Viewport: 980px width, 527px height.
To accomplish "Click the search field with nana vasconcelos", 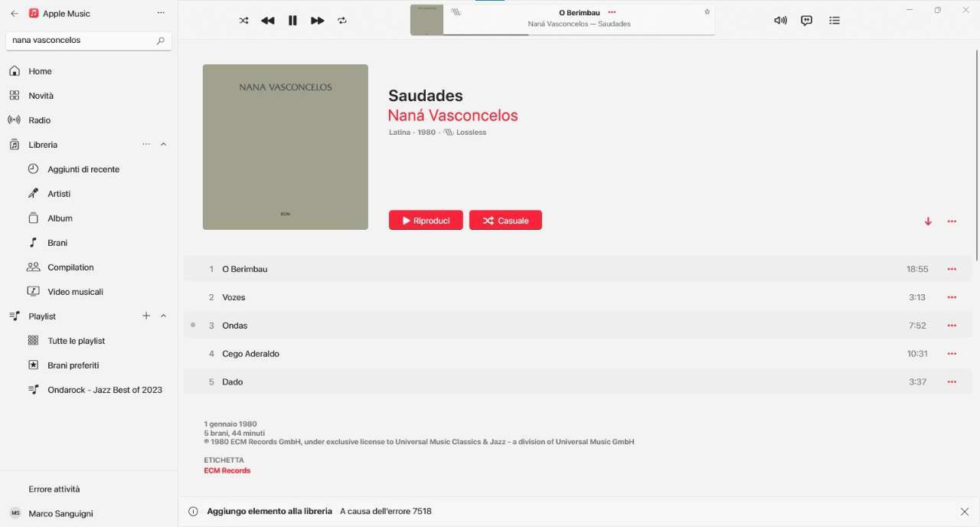I will (x=89, y=41).
